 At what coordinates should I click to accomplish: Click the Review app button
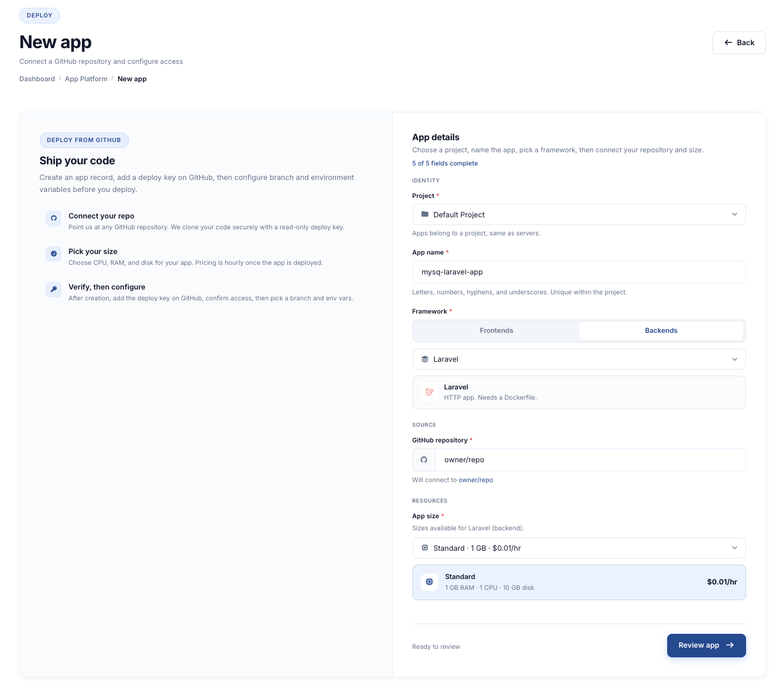pyautogui.click(x=706, y=645)
